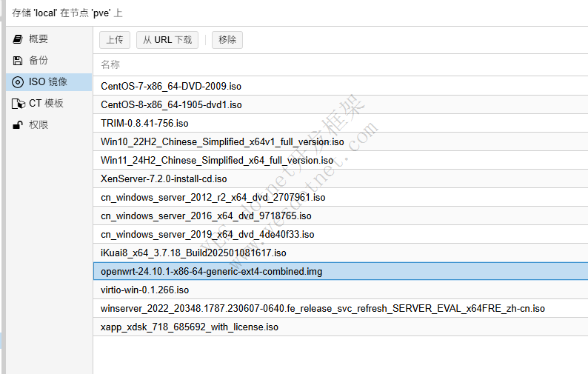The height and width of the screenshot is (374, 588).
Task: Click the file-cube icon beside CT 模板
Action: 19,104
